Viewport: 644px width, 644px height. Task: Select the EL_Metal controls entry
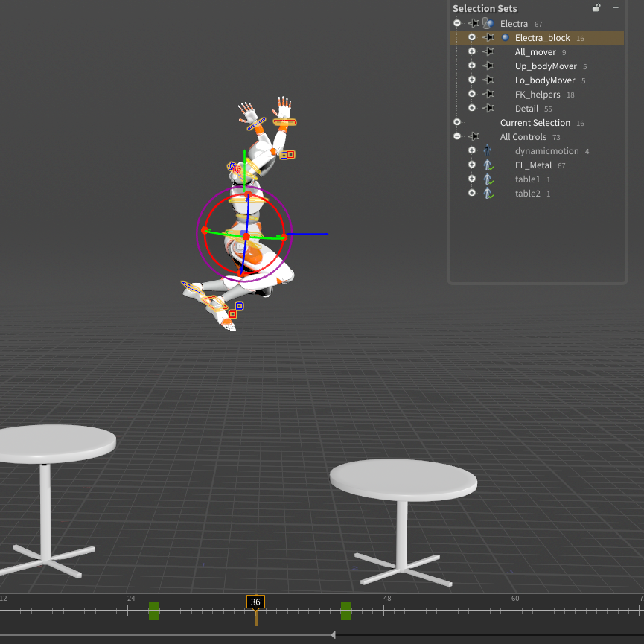533,165
